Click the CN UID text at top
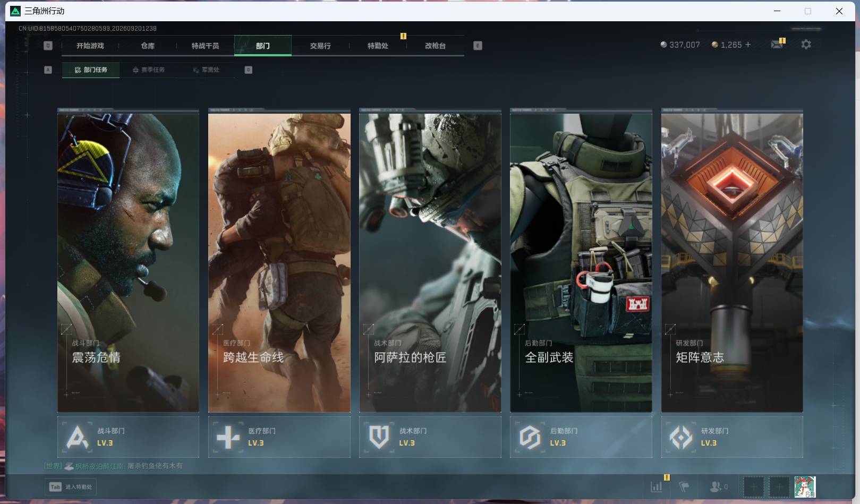 tap(88, 28)
